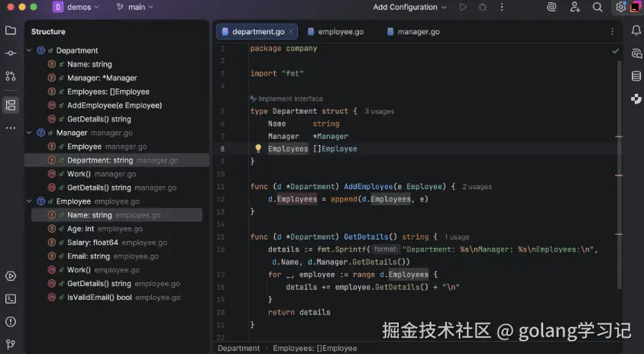Open the Services tool window
644x354 pixels.
11,276
